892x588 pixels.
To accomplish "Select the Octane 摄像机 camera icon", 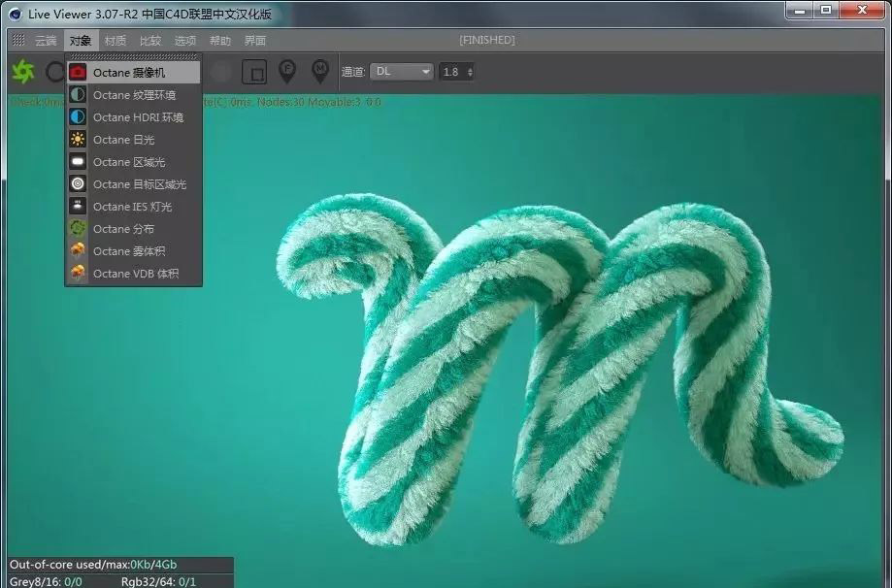I will tap(77, 71).
